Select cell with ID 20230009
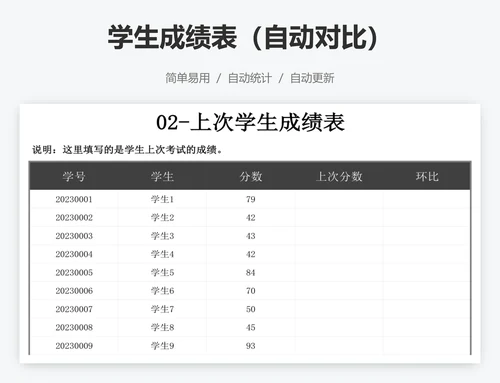The image size is (500, 383). click(x=74, y=346)
